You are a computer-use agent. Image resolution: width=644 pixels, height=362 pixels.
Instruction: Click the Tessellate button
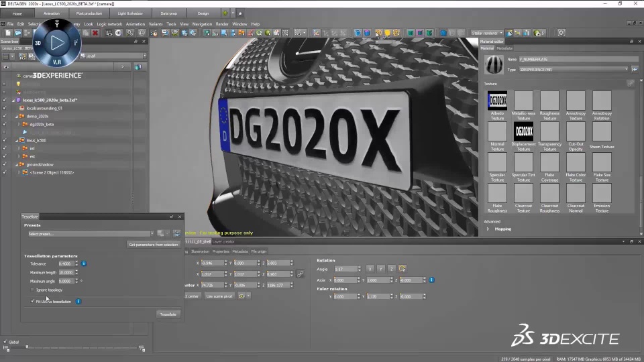(168, 314)
